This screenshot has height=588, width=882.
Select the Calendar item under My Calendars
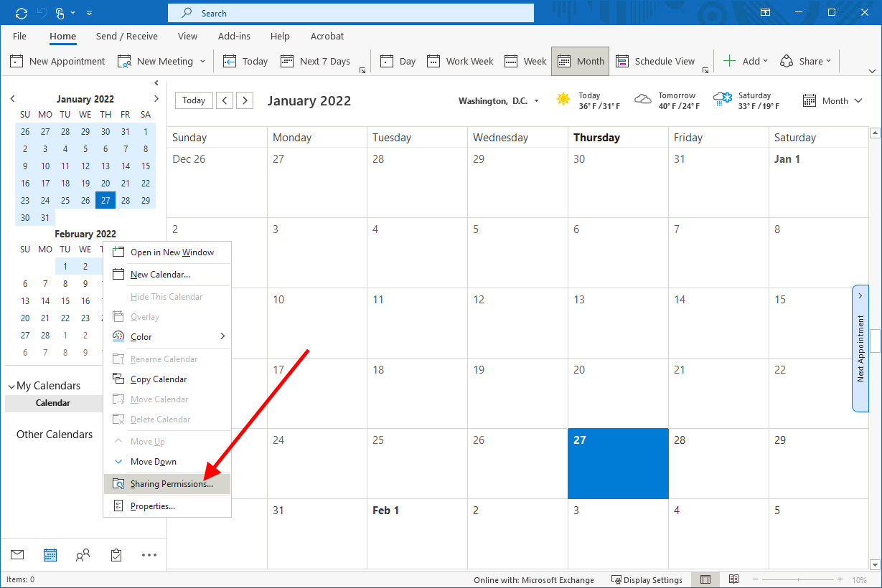pyautogui.click(x=53, y=403)
